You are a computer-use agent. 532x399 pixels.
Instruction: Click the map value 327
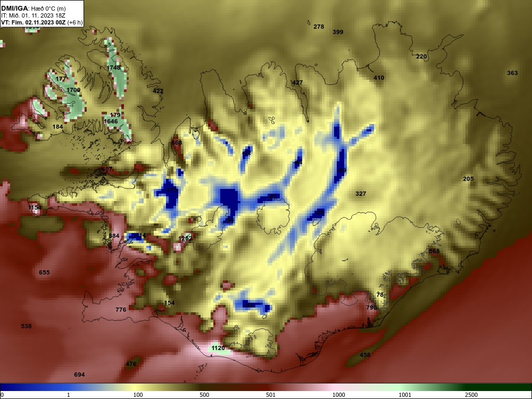(x=361, y=194)
